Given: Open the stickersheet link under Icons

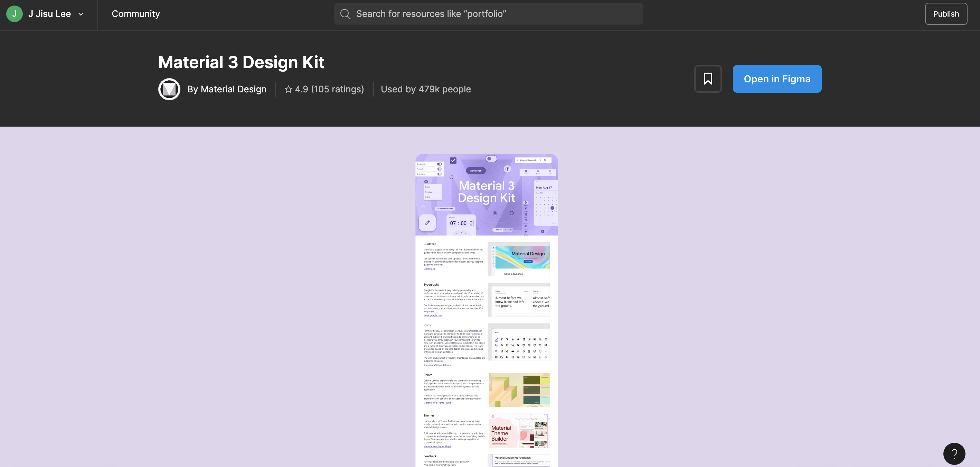Looking at the screenshot, I should click(x=475, y=331).
